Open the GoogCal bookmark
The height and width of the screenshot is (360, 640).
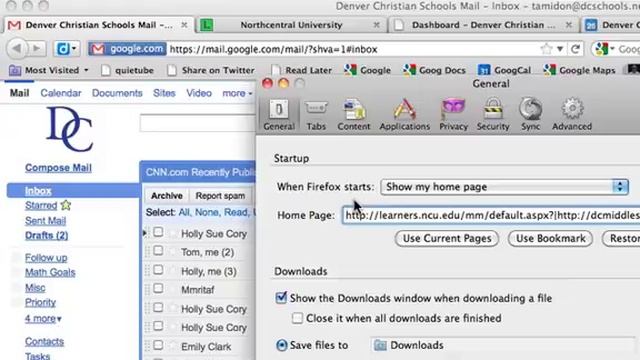[504, 70]
